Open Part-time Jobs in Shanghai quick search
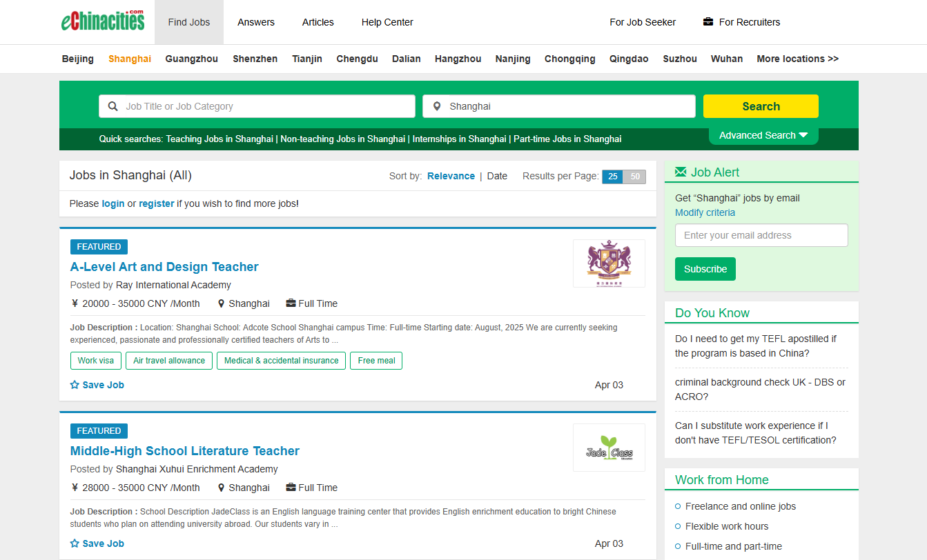927x560 pixels. (567, 139)
